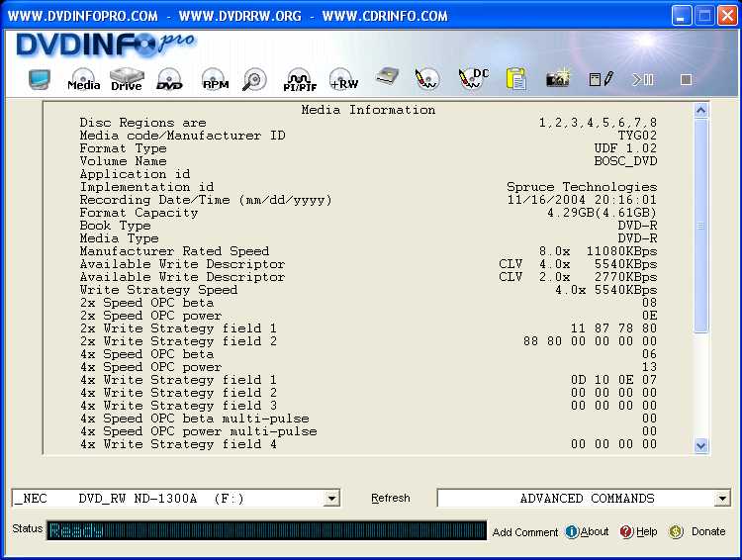Click the DVDINFOpro logo

click(x=105, y=46)
